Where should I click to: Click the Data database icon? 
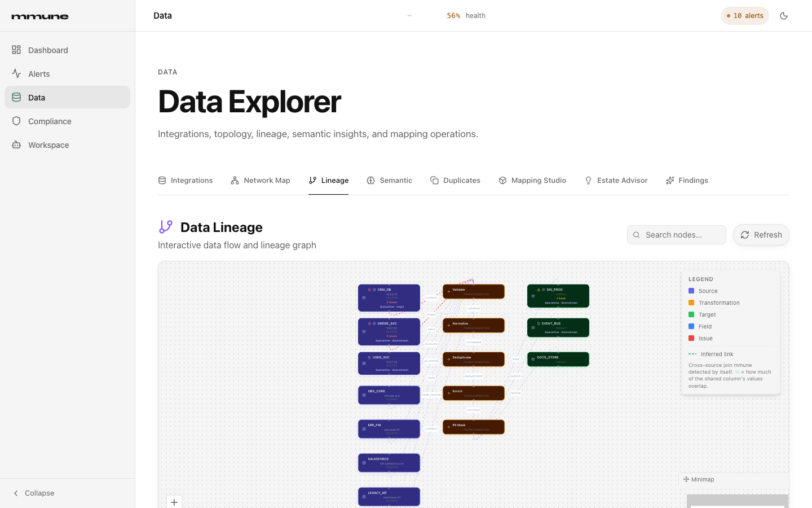pos(16,97)
